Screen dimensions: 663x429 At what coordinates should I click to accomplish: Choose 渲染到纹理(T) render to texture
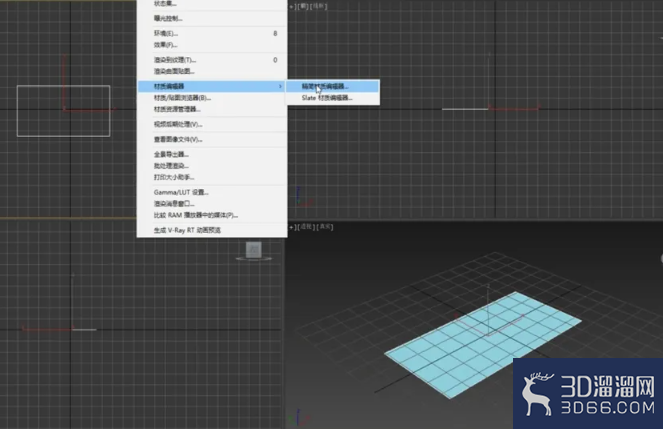212,60
